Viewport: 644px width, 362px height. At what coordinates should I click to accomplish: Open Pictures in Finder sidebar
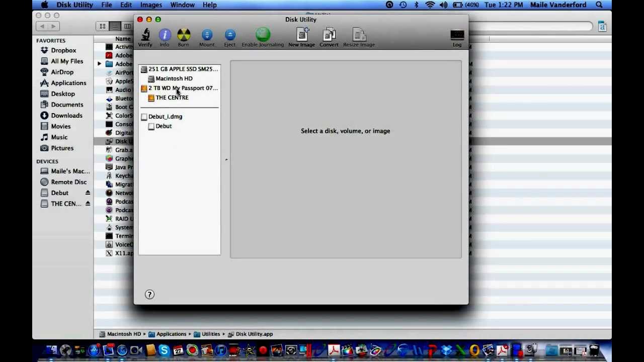[57, 148]
